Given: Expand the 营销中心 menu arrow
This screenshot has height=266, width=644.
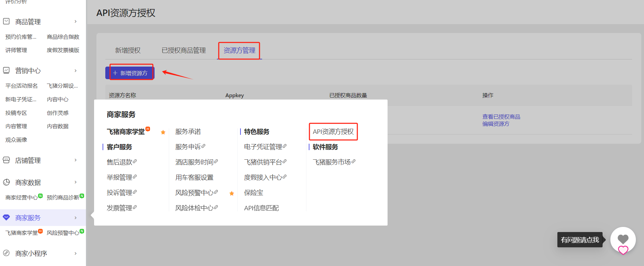Looking at the screenshot, I should pos(75,71).
